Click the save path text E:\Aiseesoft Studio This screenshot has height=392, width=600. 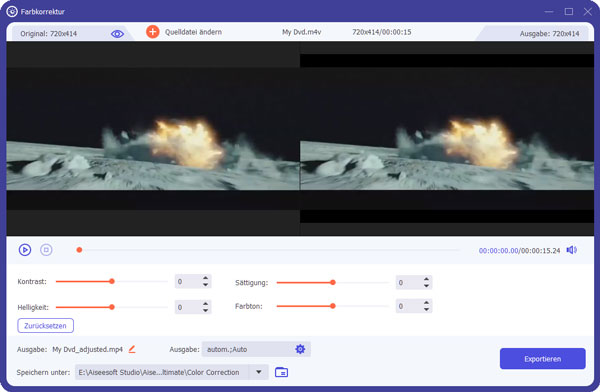tap(159, 372)
